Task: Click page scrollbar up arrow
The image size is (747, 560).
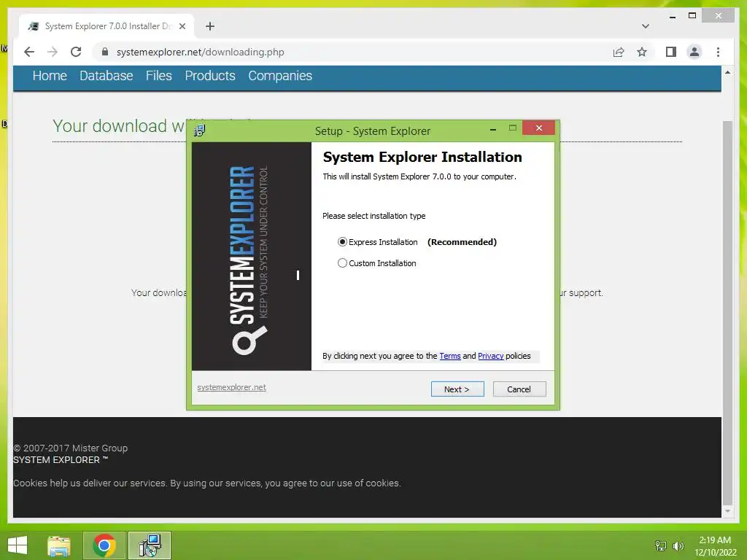Action: [x=727, y=72]
